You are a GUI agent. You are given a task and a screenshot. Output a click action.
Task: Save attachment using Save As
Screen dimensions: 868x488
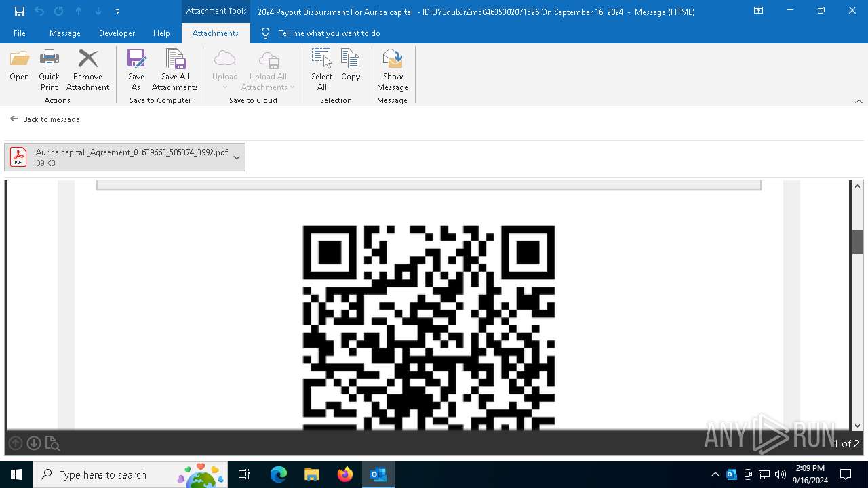click(136, 70)
